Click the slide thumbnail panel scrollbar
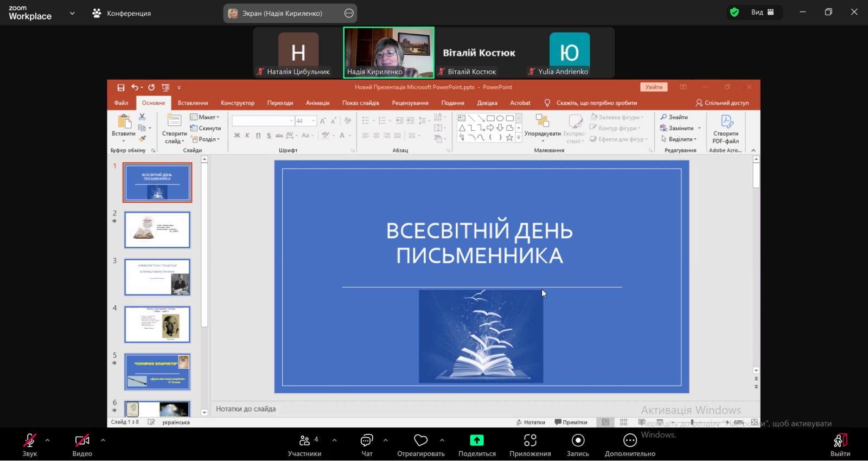This screenshot has height=461, width=868. coord(205,244)
